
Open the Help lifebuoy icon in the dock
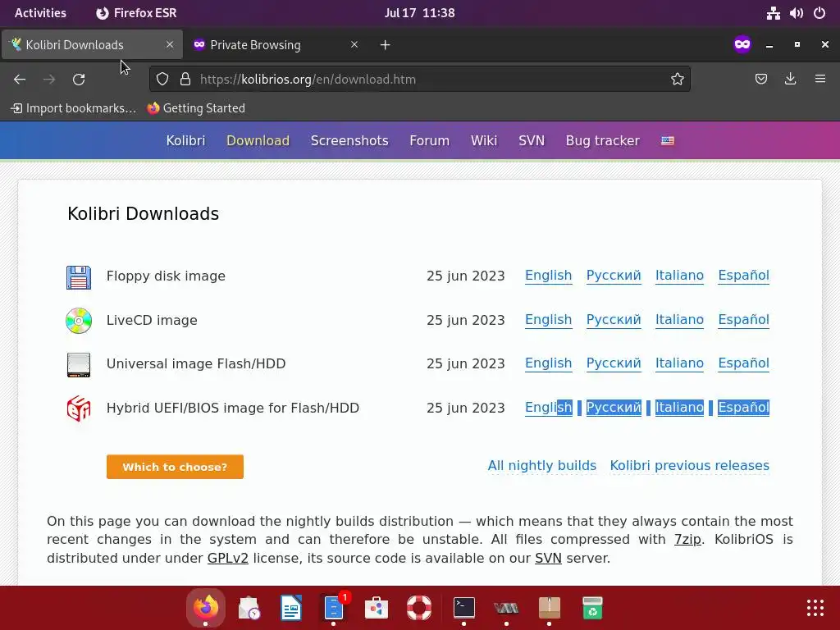click(419, 608)
